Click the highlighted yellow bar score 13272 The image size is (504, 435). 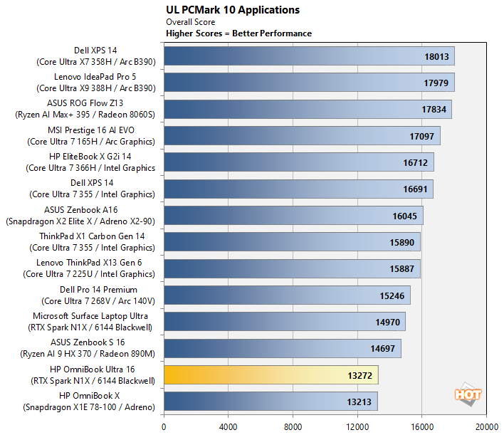(x=360, y=376)
